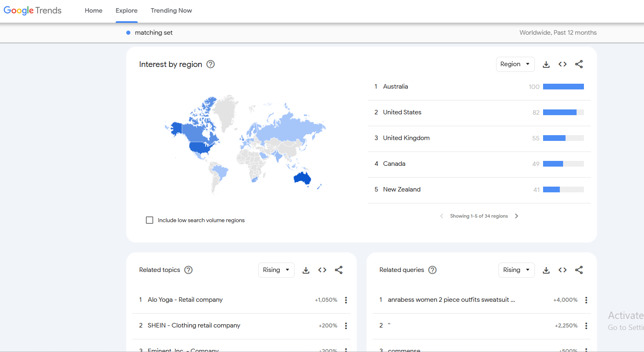Click Showing 1-5 of 34 regions text

click(479, 216)
